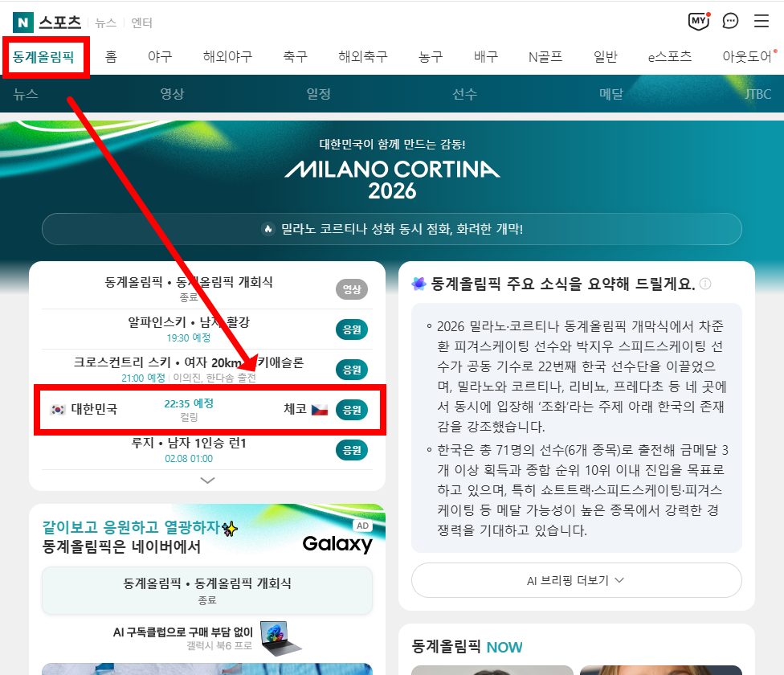Open the 엔터 menu item in the top bar
This screenshot has width=784, height=675.
pos(141,23)
